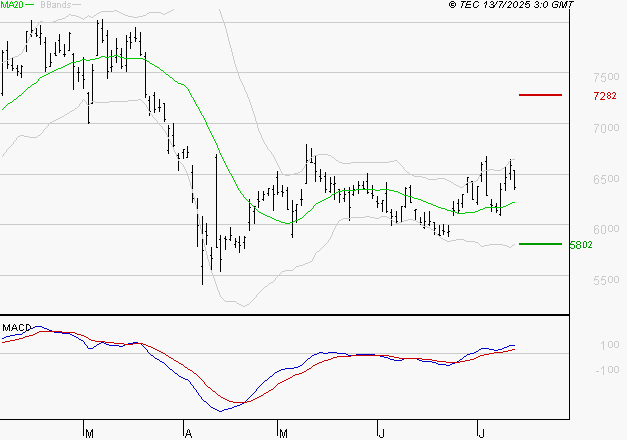Click the MA20 legend label
627x440 pixels.
point(14,5)
